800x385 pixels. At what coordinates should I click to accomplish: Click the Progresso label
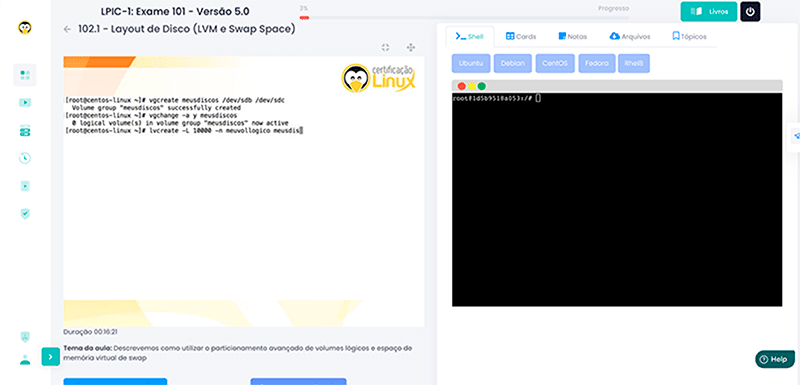pos(613,8)
